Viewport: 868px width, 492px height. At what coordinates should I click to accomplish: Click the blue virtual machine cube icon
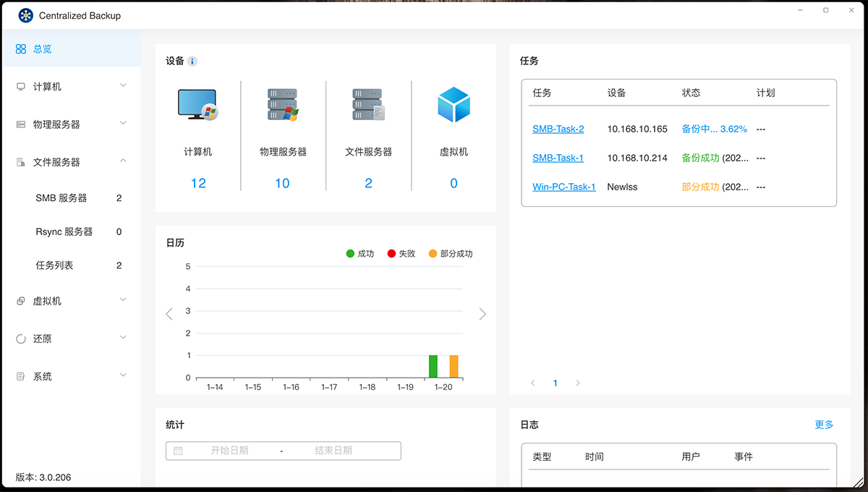[x=454, y=106]
